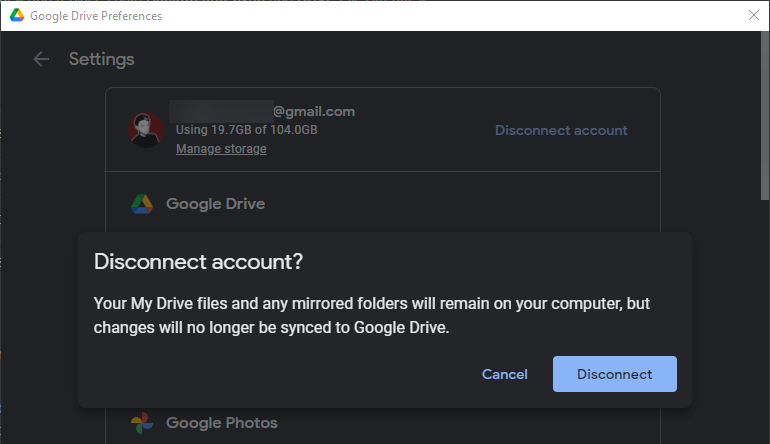Open the Manage storage link
Viewport: 770px width, 444px height.
221,149
